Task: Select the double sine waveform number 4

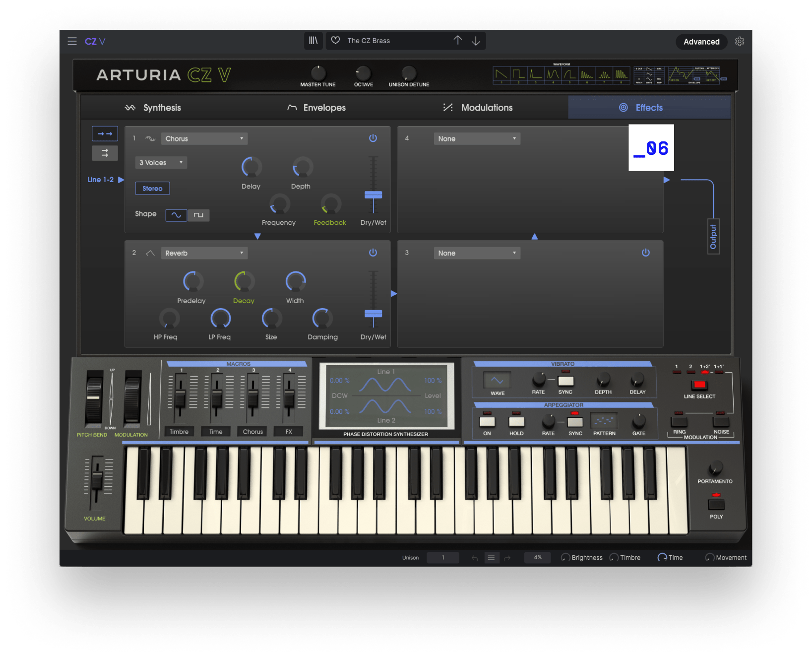Action: [x=553, y=75]
